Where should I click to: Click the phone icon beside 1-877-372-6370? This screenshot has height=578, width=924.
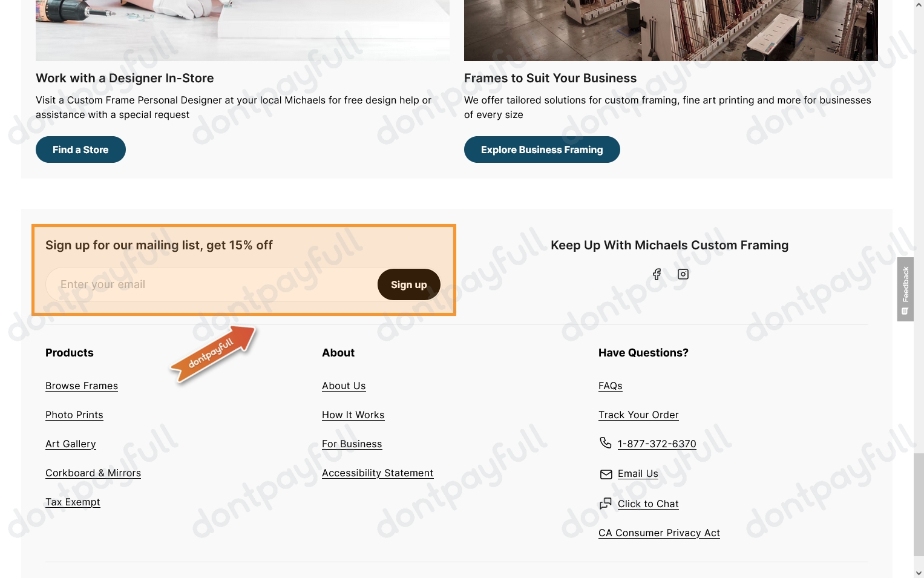[605, 442]
